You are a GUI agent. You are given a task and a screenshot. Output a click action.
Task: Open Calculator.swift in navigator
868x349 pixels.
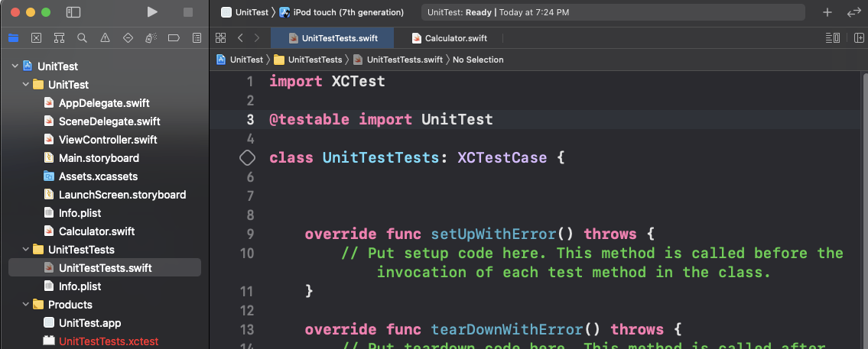(x=97, y=231)
